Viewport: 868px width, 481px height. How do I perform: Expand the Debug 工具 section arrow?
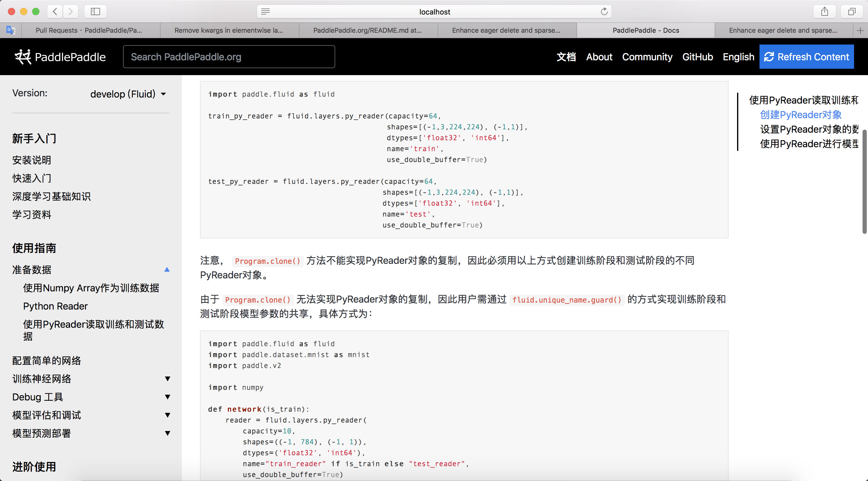click(x=168, y=397)
